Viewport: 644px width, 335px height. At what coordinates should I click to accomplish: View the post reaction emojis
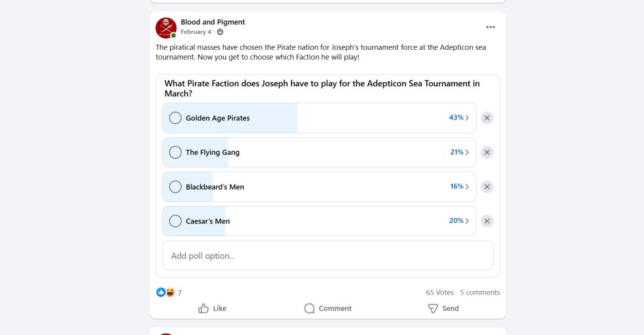tap(165, 292)
